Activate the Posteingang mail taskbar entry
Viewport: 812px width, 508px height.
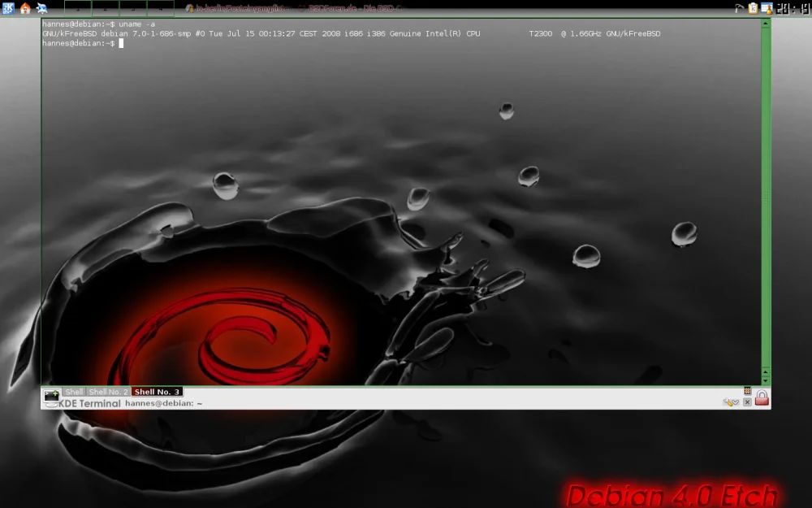coord(239,8)
